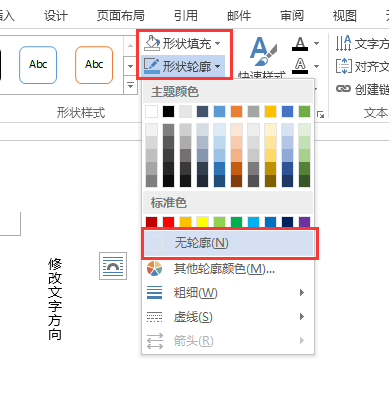Image resolution: width=389 pixels, height=403 pixels.
Task: Click the 形状轮廓 shape outline pen icon
Action: (152, 66)
